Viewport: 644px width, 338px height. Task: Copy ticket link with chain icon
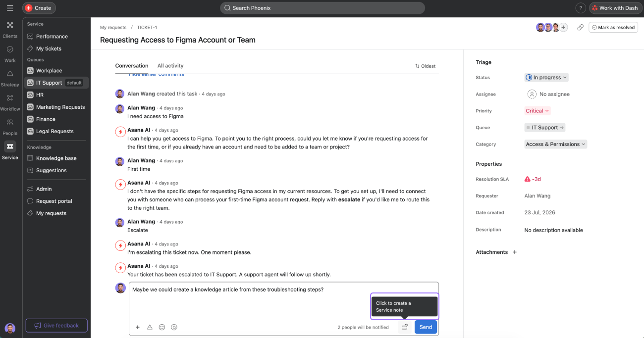pos(580,27)
